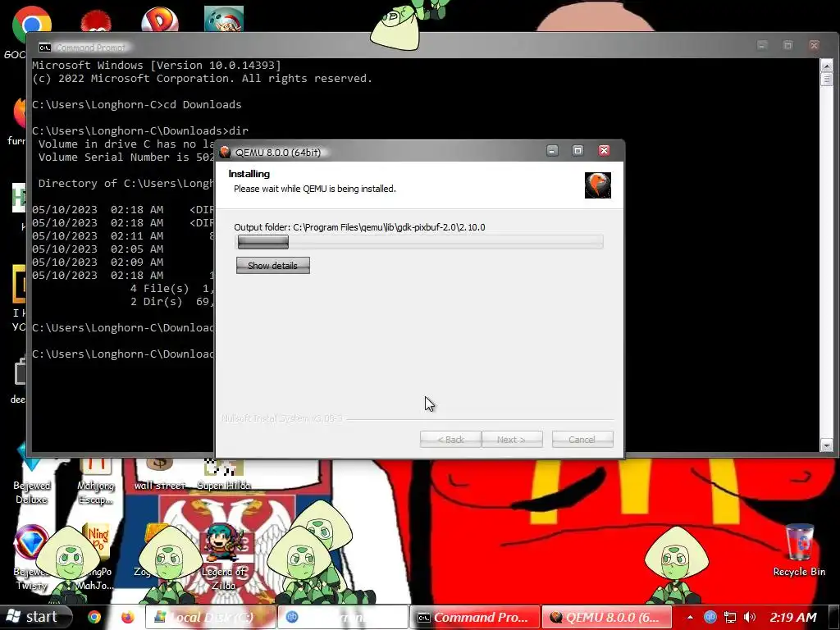Select the Bejeweled Deluxe desktop icon

31,476
